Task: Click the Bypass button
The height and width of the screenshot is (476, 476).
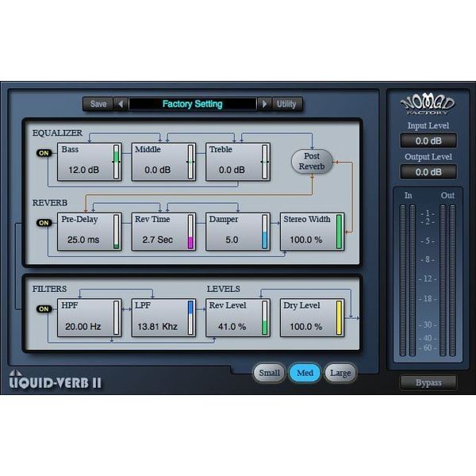Action: click(428, 382)
